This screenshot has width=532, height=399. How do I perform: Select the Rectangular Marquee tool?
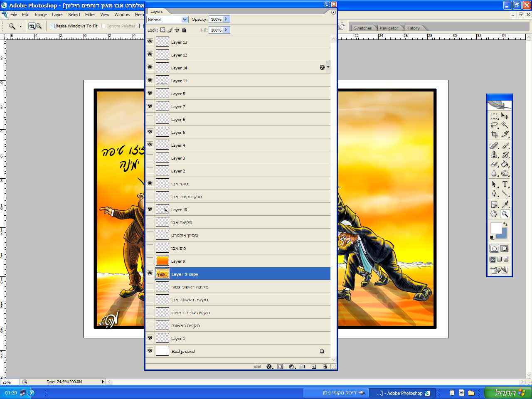coord(494,116)
